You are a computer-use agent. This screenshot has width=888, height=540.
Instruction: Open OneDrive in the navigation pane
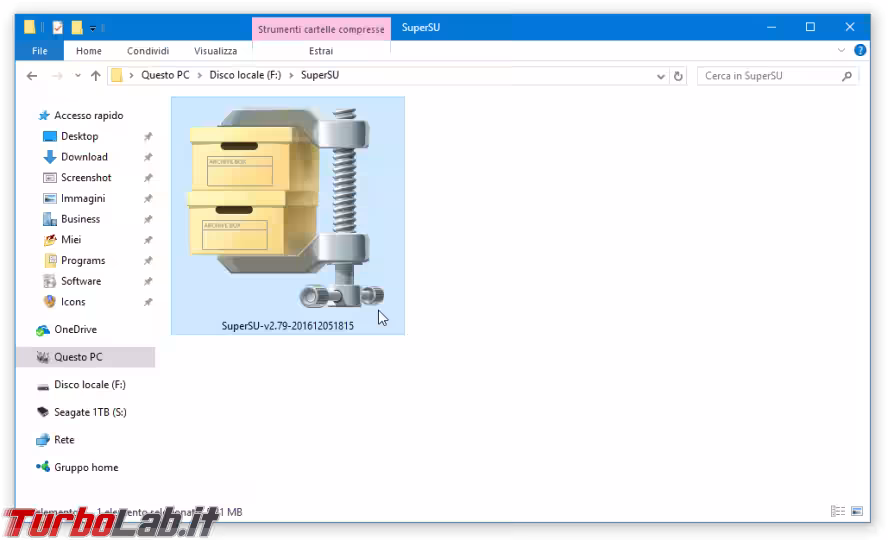tap(75, 330)
